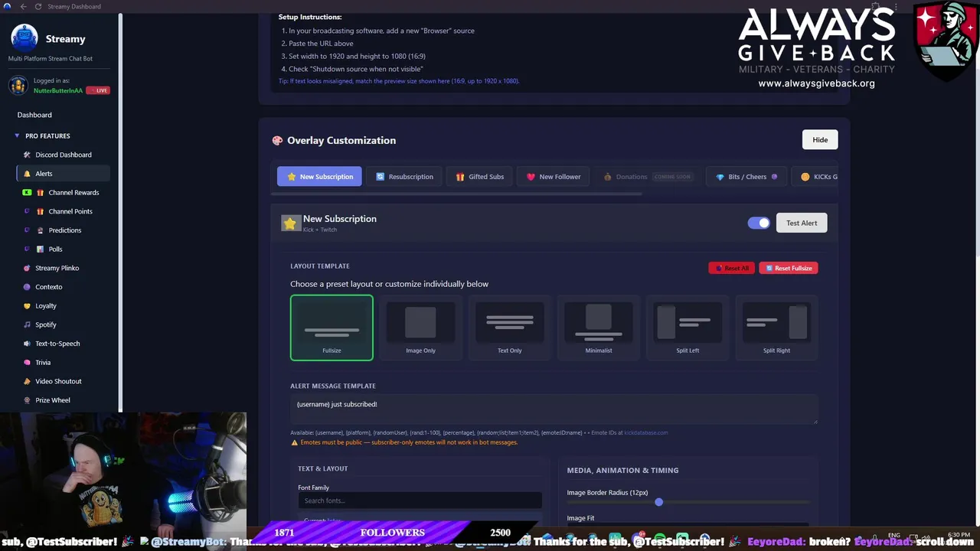Select the Fullsize layout preset

coord(332,328)
